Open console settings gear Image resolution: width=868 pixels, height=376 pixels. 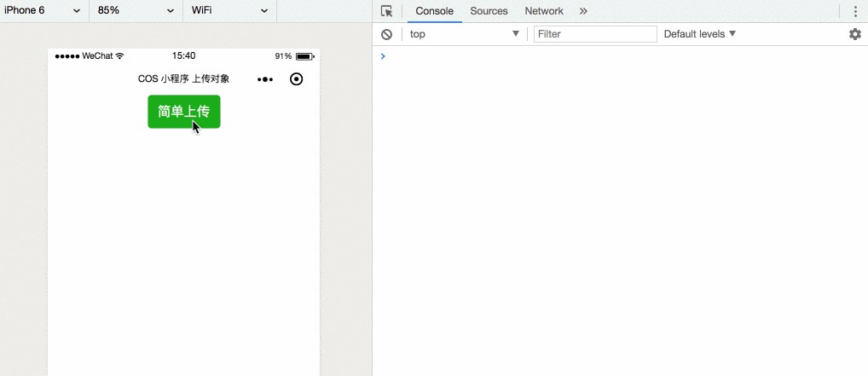854,34
